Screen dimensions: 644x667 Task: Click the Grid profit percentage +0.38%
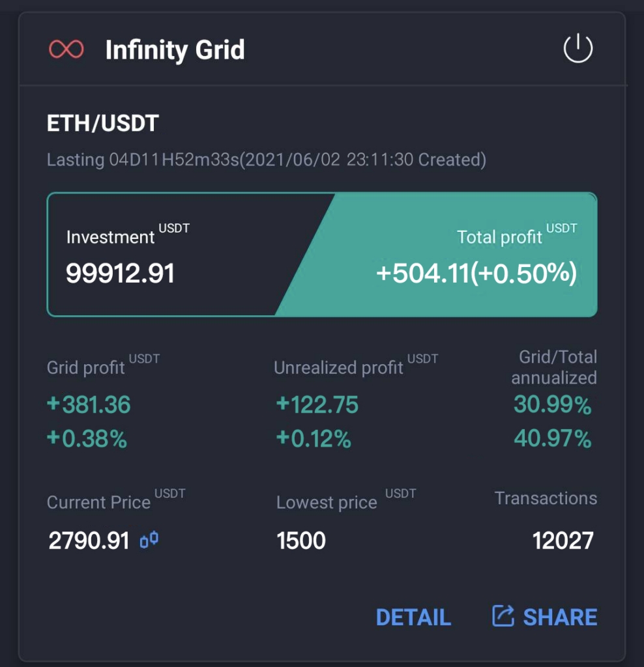(87, 440)
